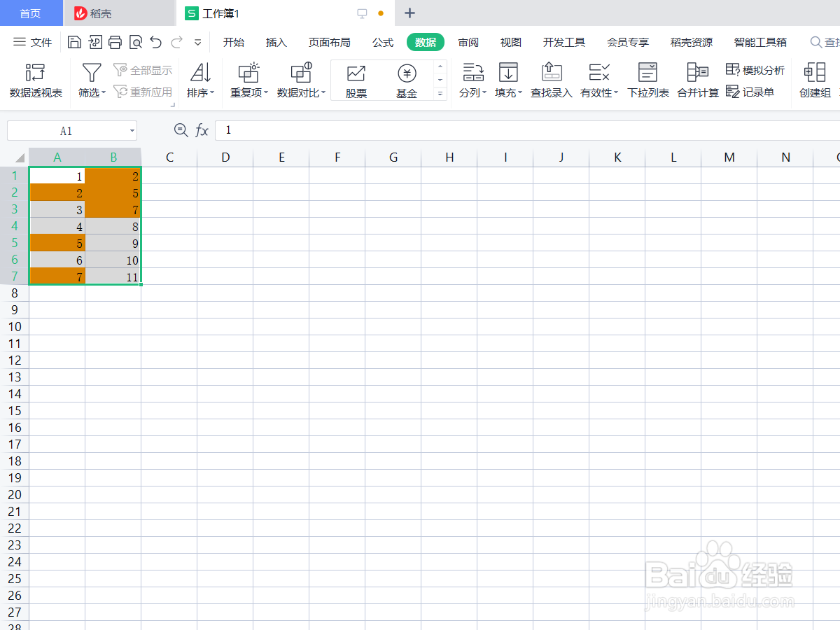Switch to the 页面布局 ribbon tab
Image resolution: width=840 pixels, height=630 pixels.
[x=330, y=43]
